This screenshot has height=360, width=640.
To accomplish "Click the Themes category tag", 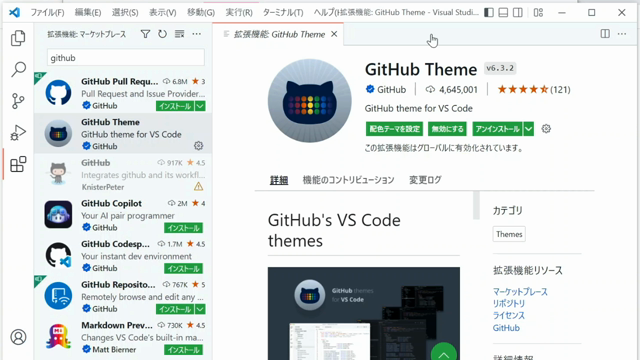I will pyautogui.click(x=509, y=234).
